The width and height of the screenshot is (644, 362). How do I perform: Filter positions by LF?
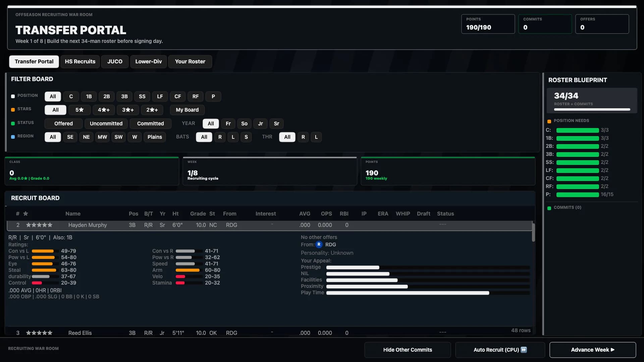[160, 97]
